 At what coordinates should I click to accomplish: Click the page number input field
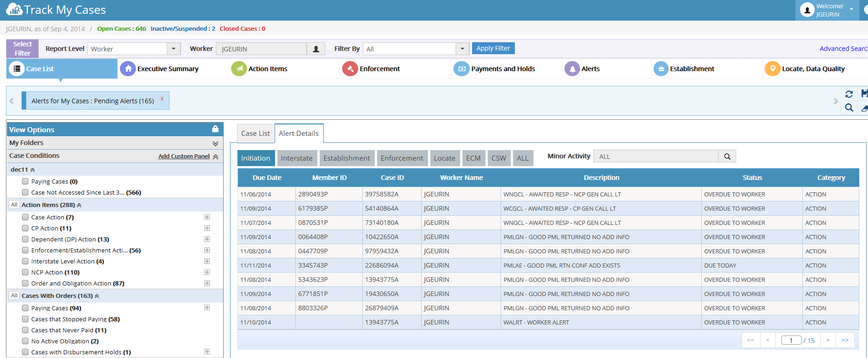[791, 340]
